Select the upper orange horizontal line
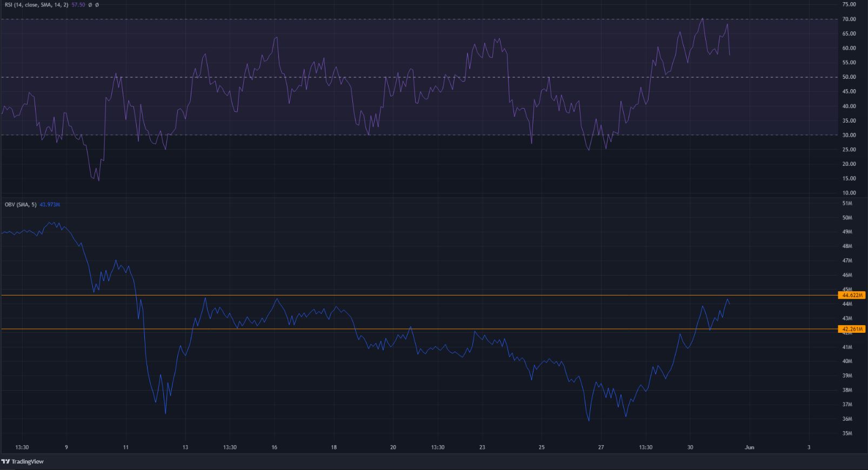This screenshot has height=470, width=868. click(432, 295)
